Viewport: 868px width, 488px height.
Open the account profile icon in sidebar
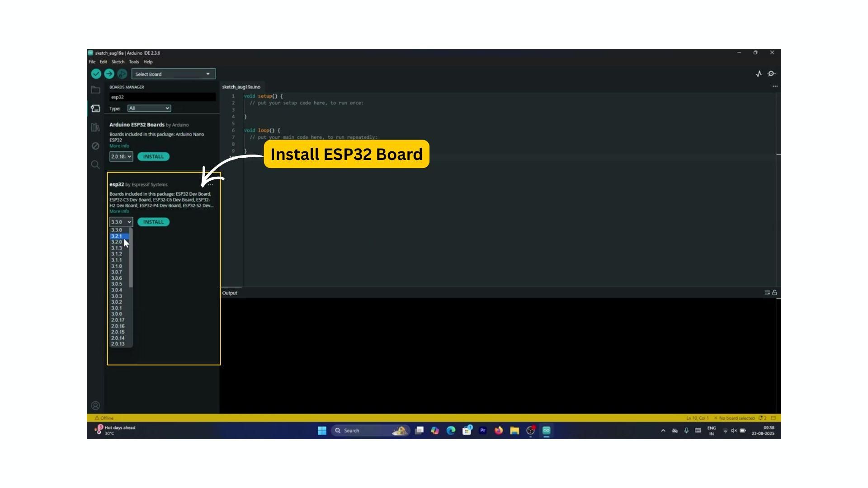point(95,406)
